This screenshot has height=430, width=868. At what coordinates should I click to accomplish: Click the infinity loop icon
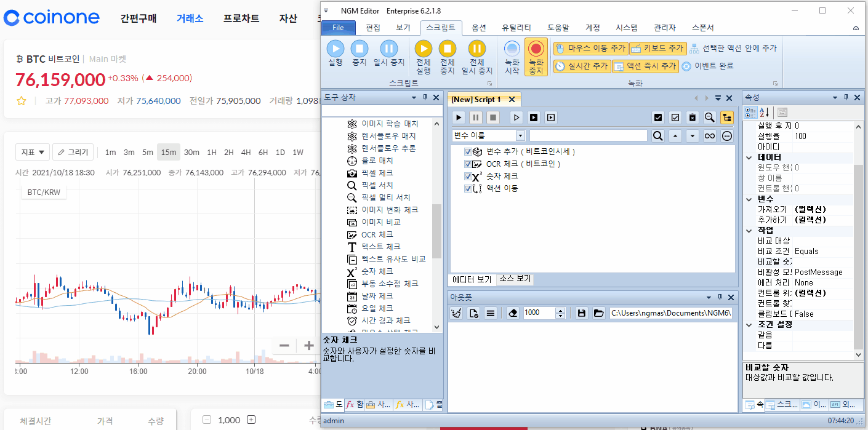coord(710,135)
